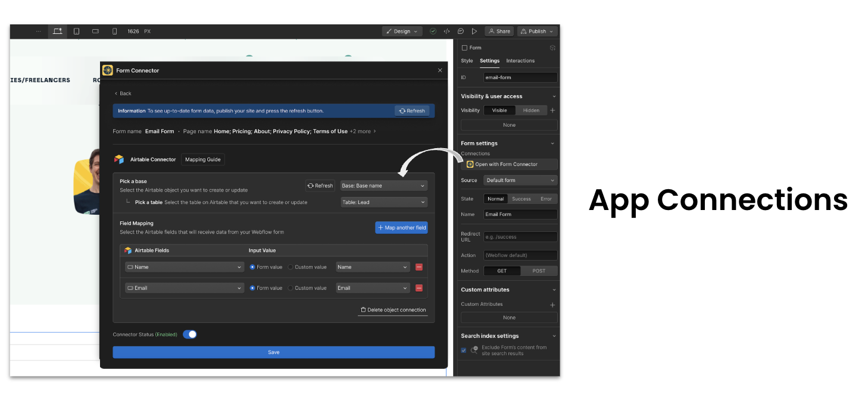Set form method to GET
Image resolution: width=868 pixels, height=401 pixels.
click(502, 271)
